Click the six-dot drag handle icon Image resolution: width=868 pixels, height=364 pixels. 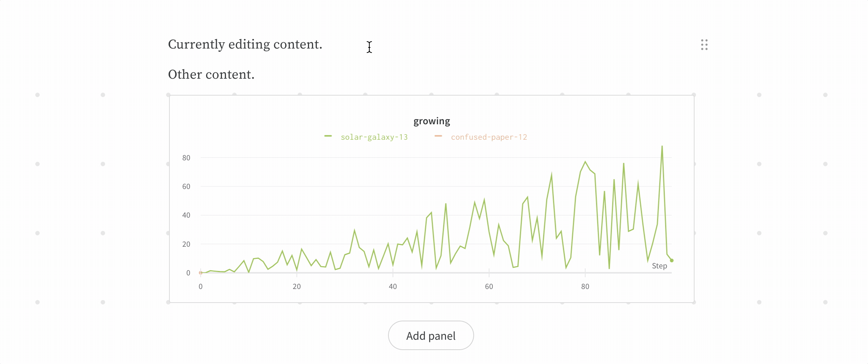click(704, 45)
